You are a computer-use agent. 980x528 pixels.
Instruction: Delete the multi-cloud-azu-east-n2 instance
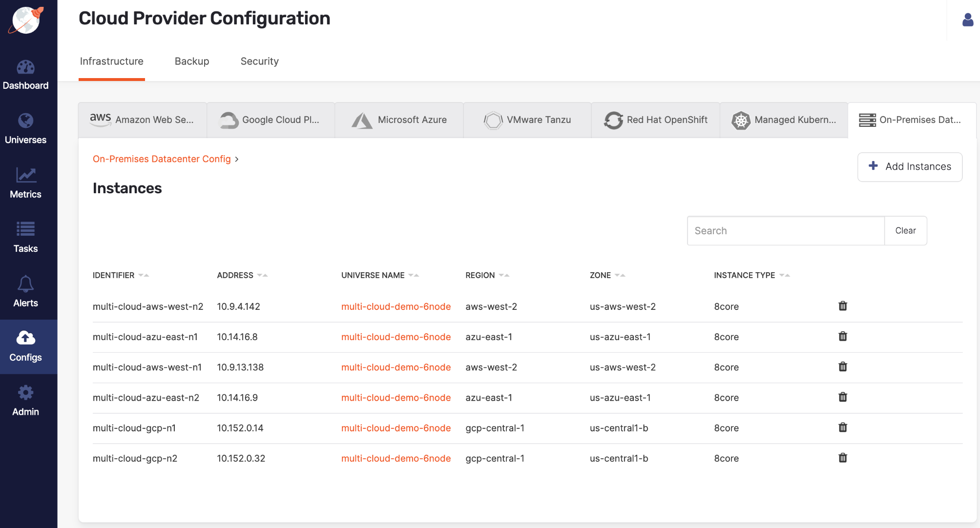click(x=843, y=397)
